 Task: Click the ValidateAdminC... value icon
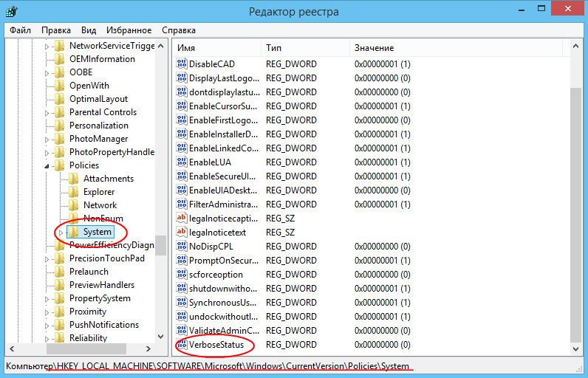pyautogui.click(x=182, y=331)
